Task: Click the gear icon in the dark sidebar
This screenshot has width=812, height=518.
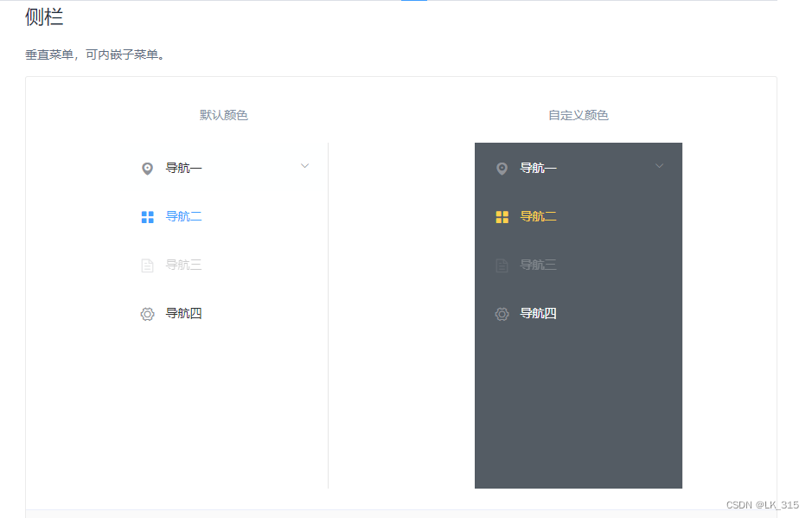Action: click(x=502, y=314)
